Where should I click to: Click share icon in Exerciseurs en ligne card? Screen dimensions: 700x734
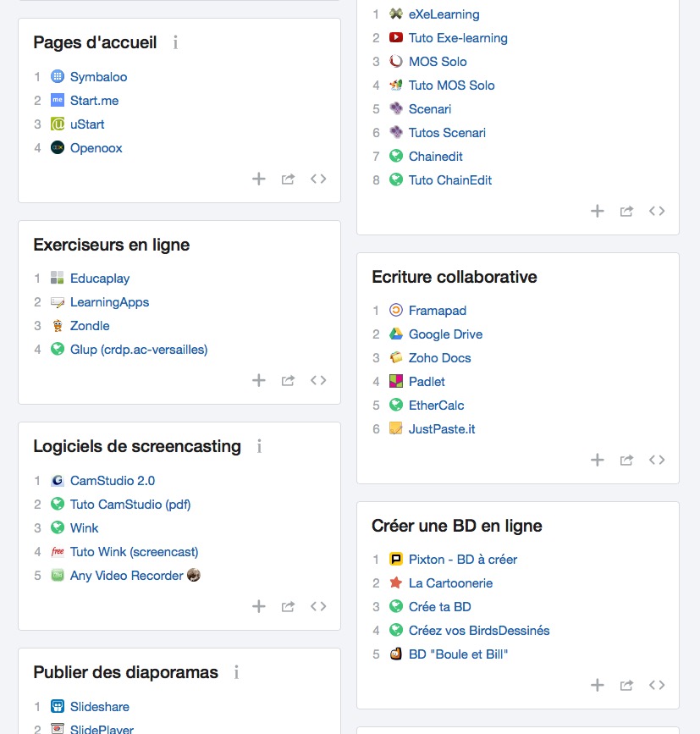click(288, 381)
